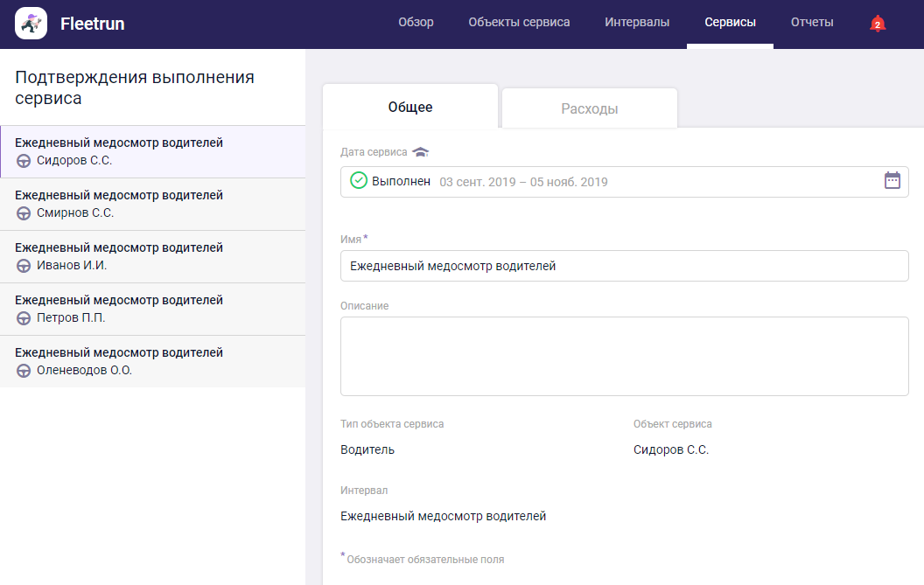Open the Отчеты navigation section
Viewport: 924px width, 585px height.
tap(811, 23)
